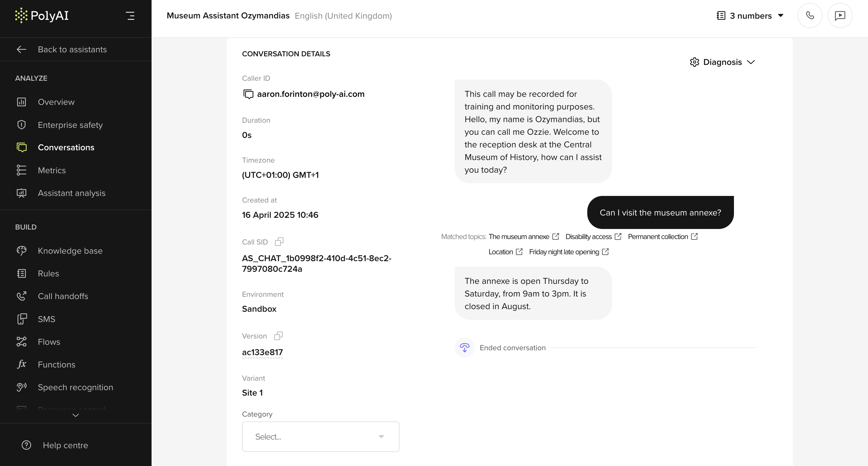The width and height of the screenshot is (868, 466).
Task: Copy the Version identifier
Action: click(278, 336)
